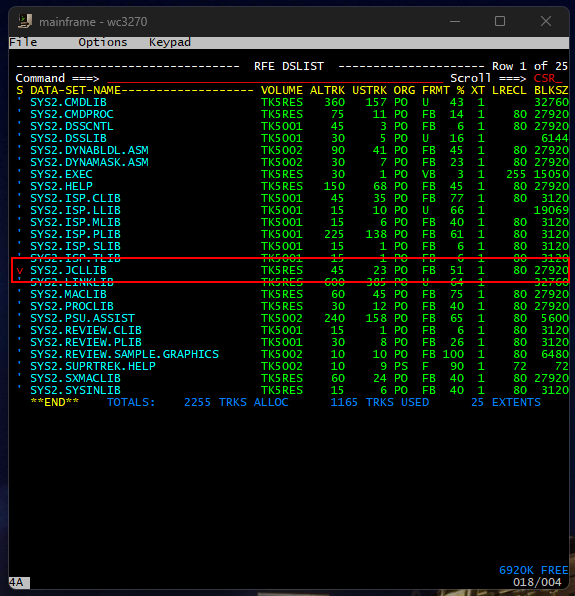Select SYS2.PROCLIB data set
Screen dimensions: 575x596
(x=72, y=306)
